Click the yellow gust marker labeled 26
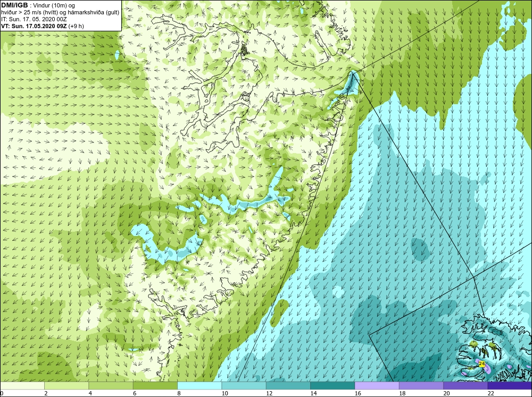 482,364
